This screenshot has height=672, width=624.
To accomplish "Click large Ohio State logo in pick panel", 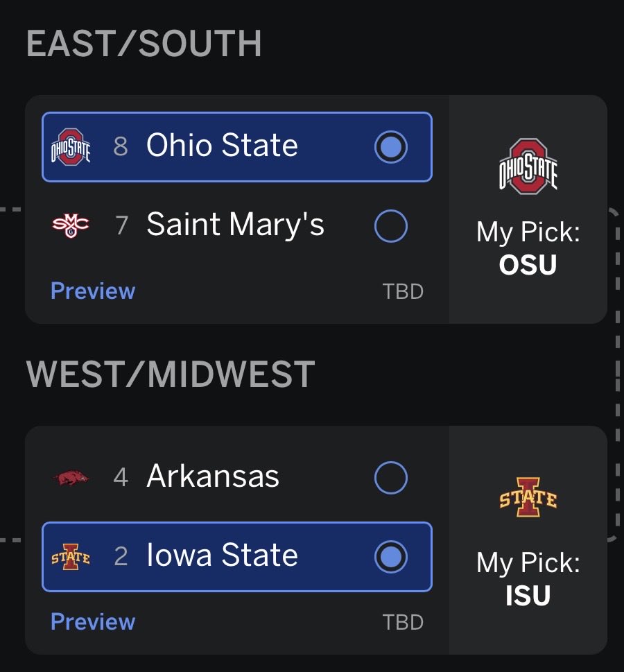I will (x=528, y=166).
